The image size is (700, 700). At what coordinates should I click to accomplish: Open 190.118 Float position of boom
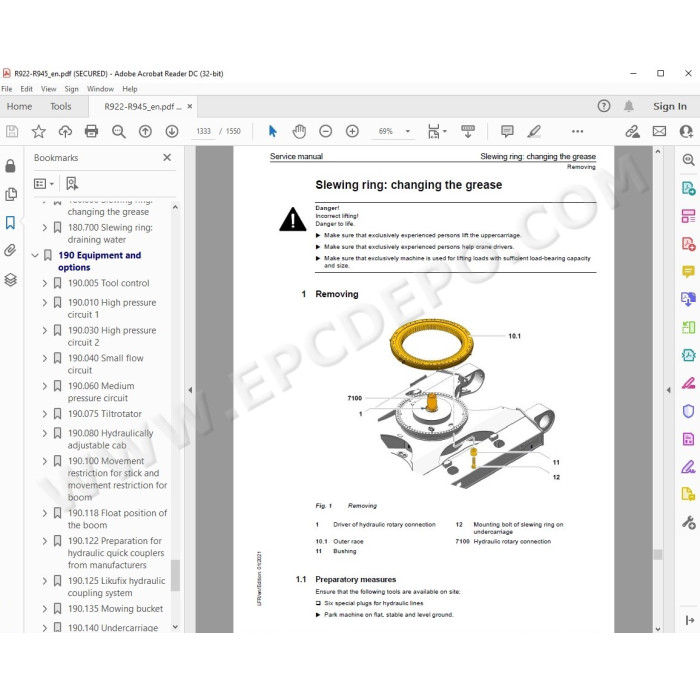(117, 519)
